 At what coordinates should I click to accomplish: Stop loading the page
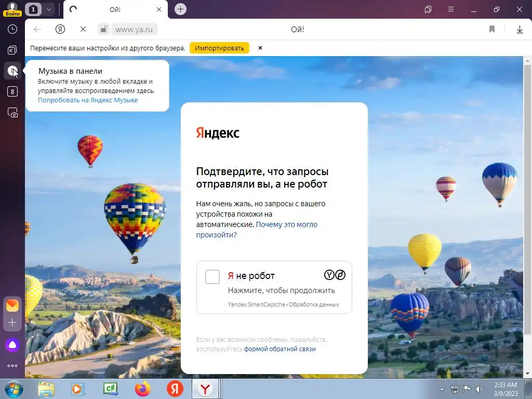[83, 30]
